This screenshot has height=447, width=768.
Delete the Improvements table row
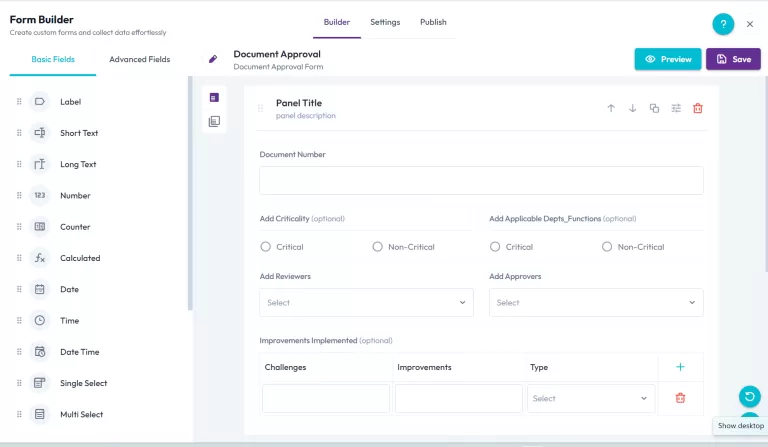pos(680,398)
